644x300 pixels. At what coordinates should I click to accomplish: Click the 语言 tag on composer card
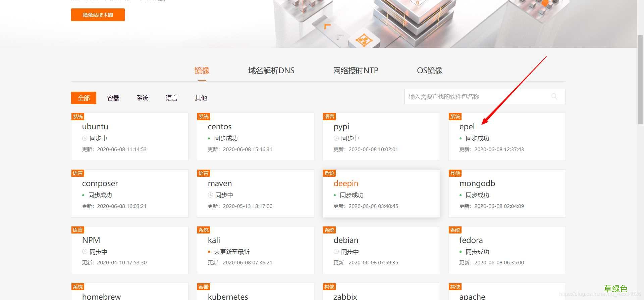78,173
